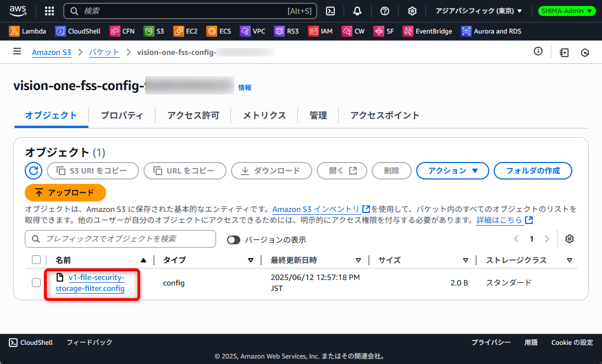602x364 pixels.
Task: Switch to プロパティ tab
Action: [121, 115]
